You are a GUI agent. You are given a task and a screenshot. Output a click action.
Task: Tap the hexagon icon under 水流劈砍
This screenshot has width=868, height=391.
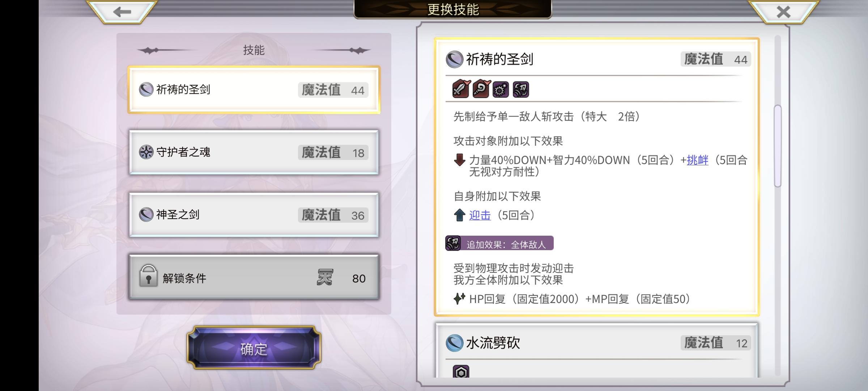click(461, 372)
